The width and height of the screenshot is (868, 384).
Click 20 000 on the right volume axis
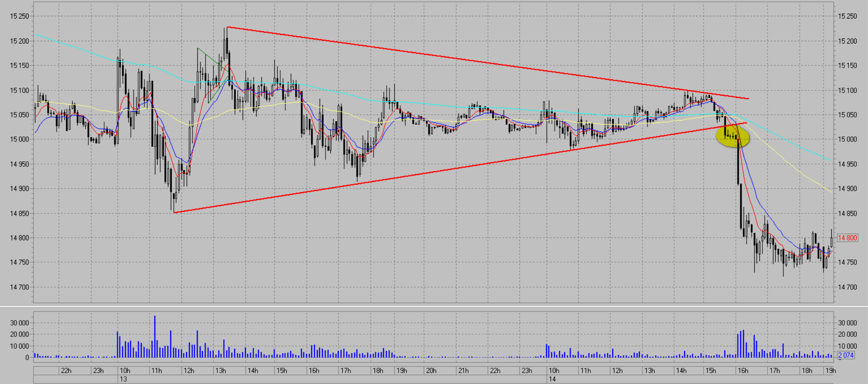[x=847, y=335]
